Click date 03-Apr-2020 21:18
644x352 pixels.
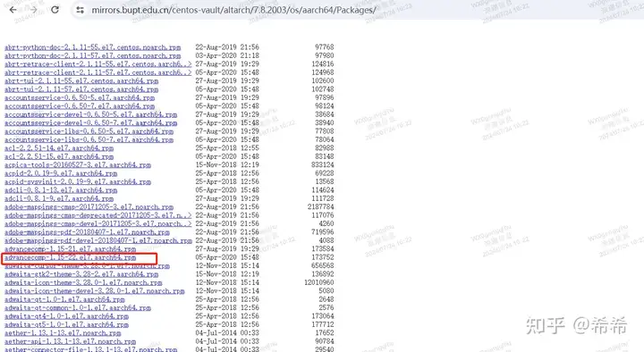pyautogui.click(x=227, y=55)
